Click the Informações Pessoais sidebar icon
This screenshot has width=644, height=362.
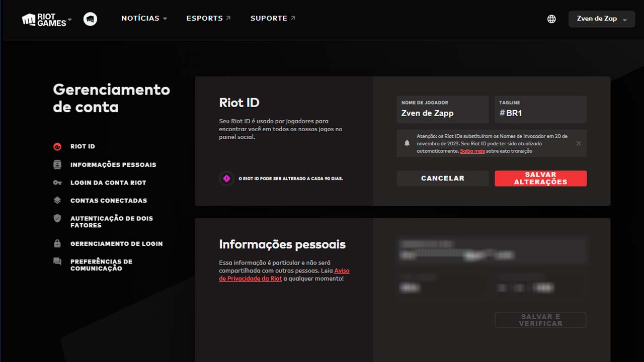tap(57, 164)
